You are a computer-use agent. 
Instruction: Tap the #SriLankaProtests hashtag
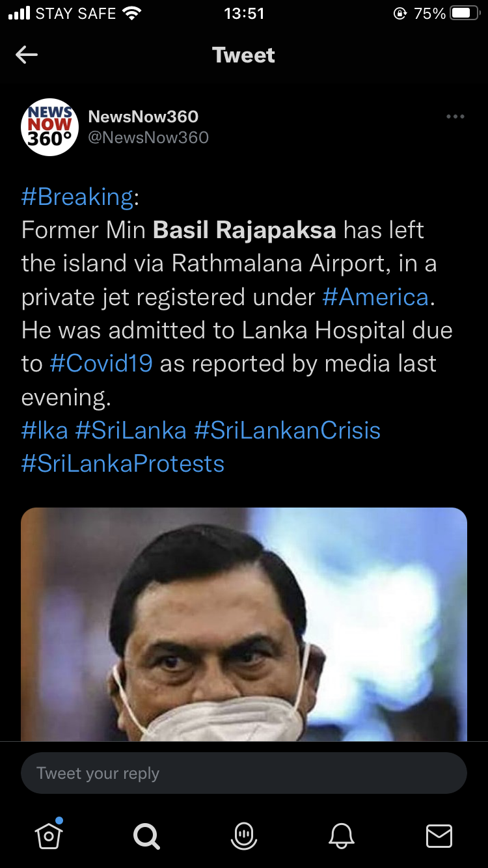[123, 464]
